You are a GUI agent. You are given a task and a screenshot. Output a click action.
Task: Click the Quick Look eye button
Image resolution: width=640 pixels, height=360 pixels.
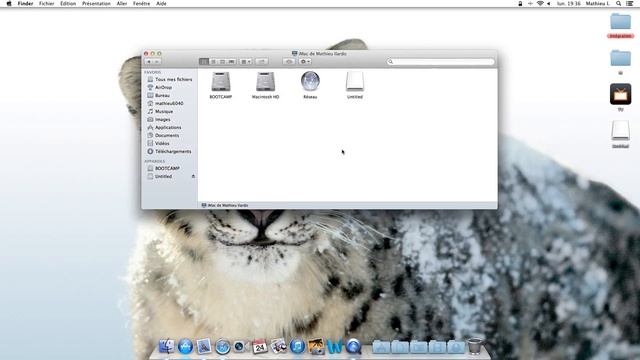click(x=289, y=62)
